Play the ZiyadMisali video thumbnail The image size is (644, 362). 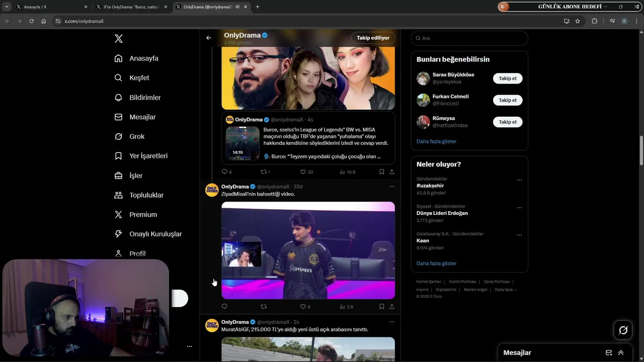308,250
